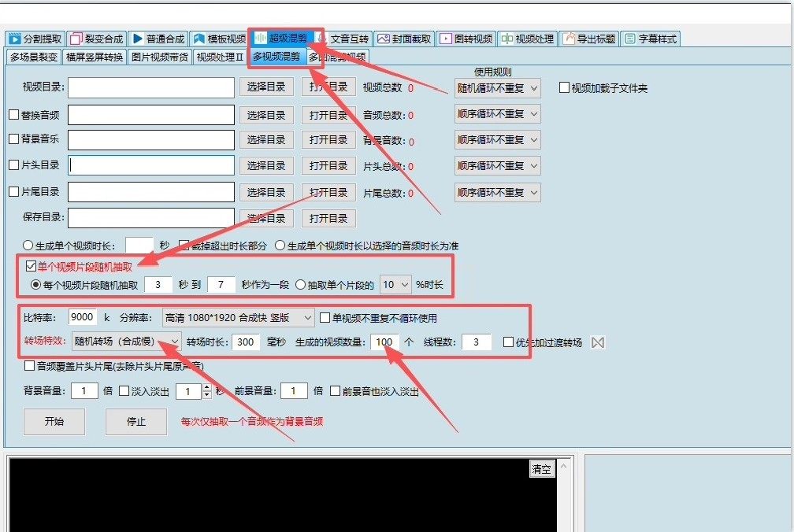The height and width of the screenshot is (532, 794).
Task: Click the 转场时长 300 field
Action: 246,342
